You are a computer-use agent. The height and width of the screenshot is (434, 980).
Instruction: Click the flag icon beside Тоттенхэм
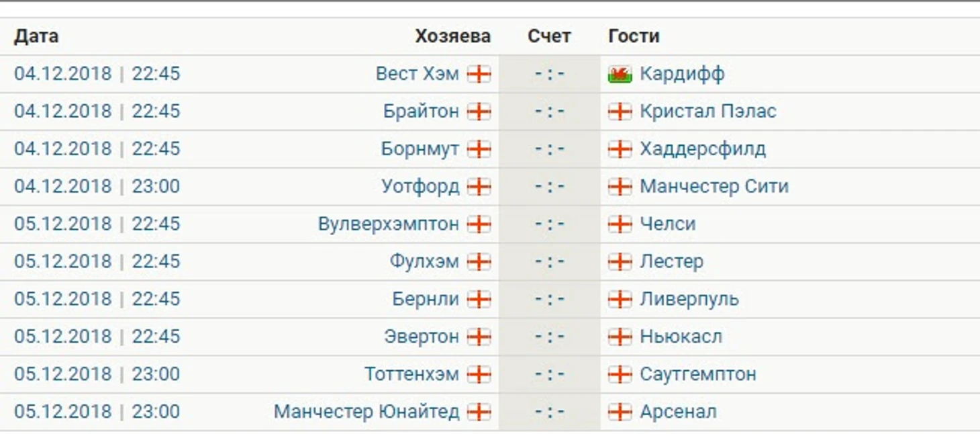point(479,374)
